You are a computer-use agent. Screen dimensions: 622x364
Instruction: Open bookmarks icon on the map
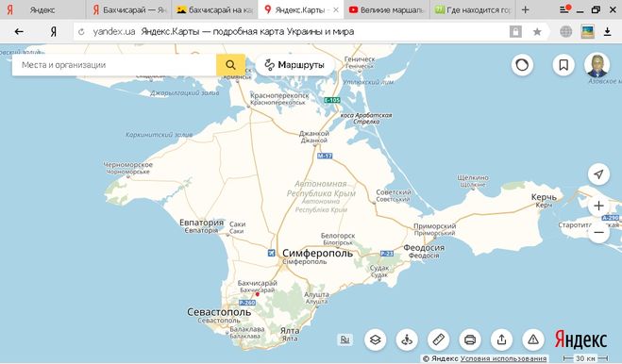tap(563, 65)
